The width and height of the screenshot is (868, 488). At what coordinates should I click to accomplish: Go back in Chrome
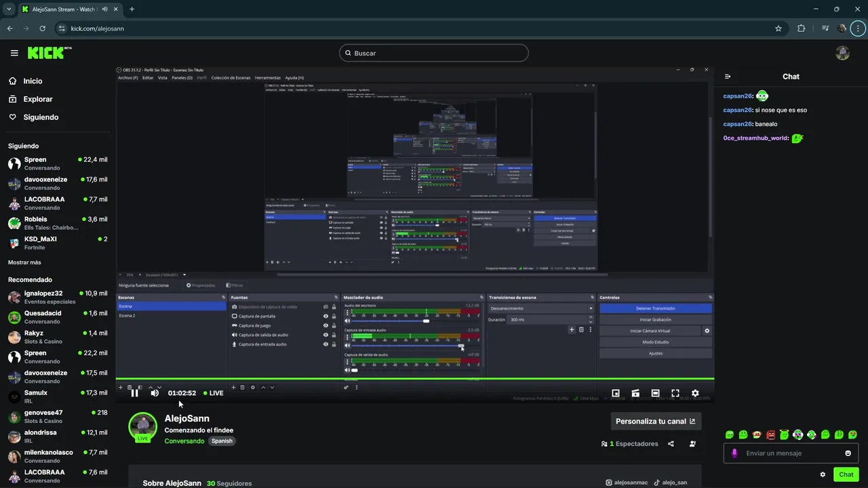(9, 28)
